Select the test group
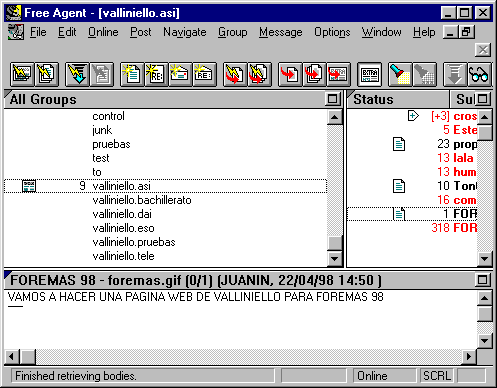 tap(101, 158)
